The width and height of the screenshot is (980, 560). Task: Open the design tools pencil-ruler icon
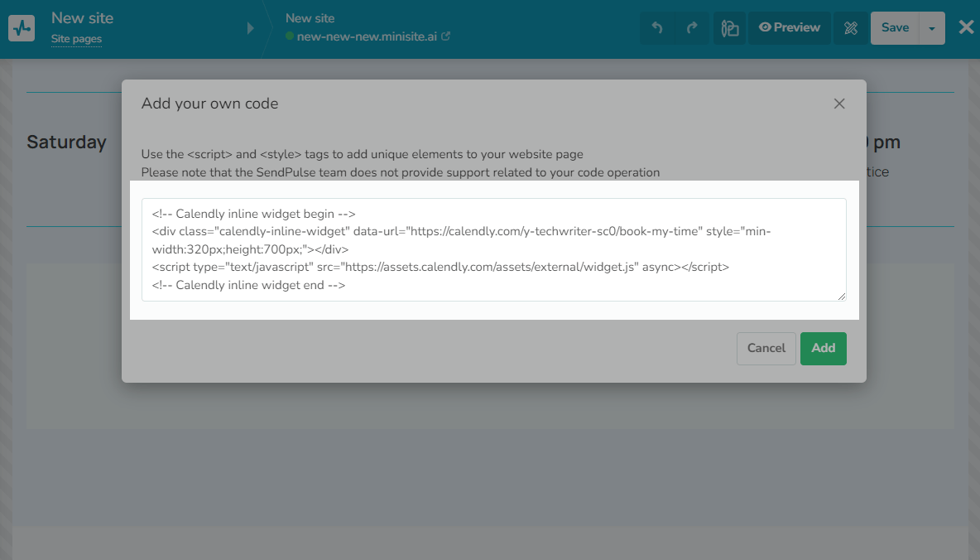(850, 28)
